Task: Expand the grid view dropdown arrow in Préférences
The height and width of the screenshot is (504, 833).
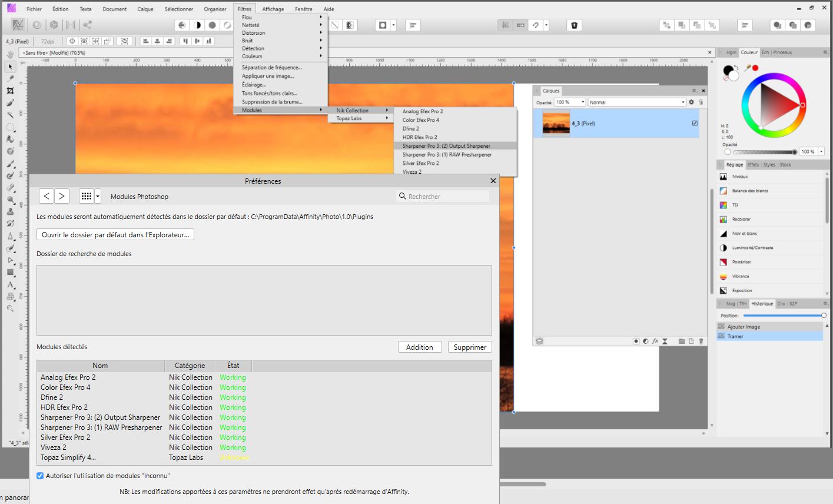Action: tap(98, 196)
